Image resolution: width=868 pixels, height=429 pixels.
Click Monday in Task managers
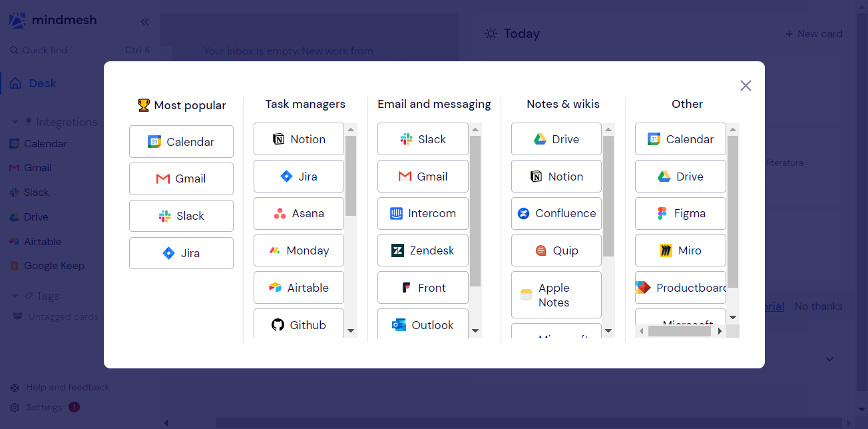coord(298,251)
